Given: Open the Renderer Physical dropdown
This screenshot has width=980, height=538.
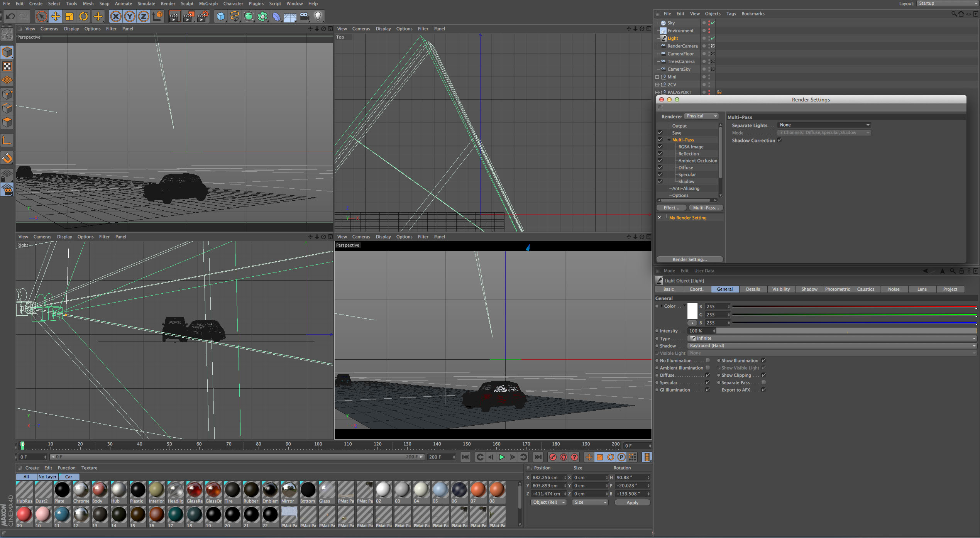Looking at the screenshot, I should pyautogui.click(x=701, y=116).
